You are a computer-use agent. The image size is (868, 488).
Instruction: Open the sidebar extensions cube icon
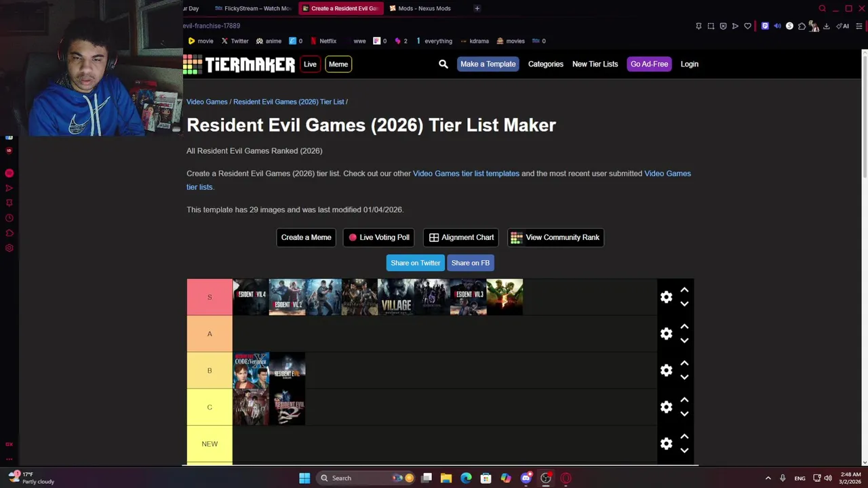point(9,232)
